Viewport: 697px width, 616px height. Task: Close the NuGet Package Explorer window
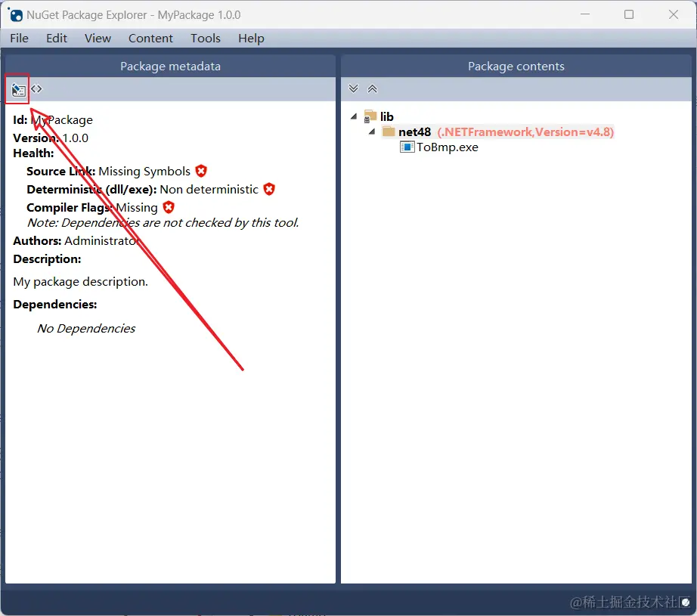point(674,14)
